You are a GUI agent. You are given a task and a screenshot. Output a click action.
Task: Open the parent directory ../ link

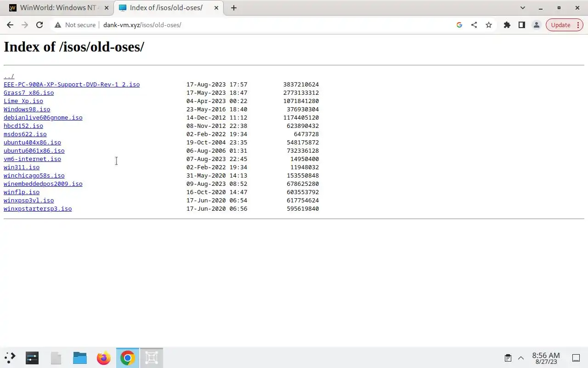tap(9, 76)
